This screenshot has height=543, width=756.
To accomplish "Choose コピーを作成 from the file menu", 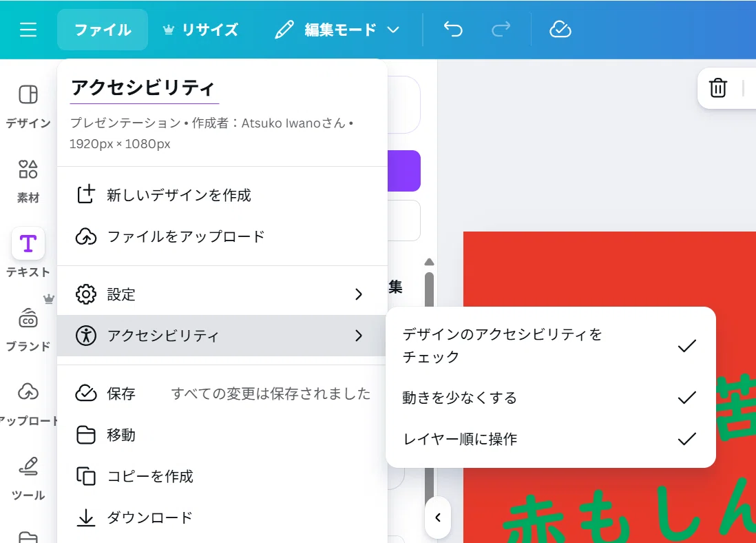I will 222,476.
